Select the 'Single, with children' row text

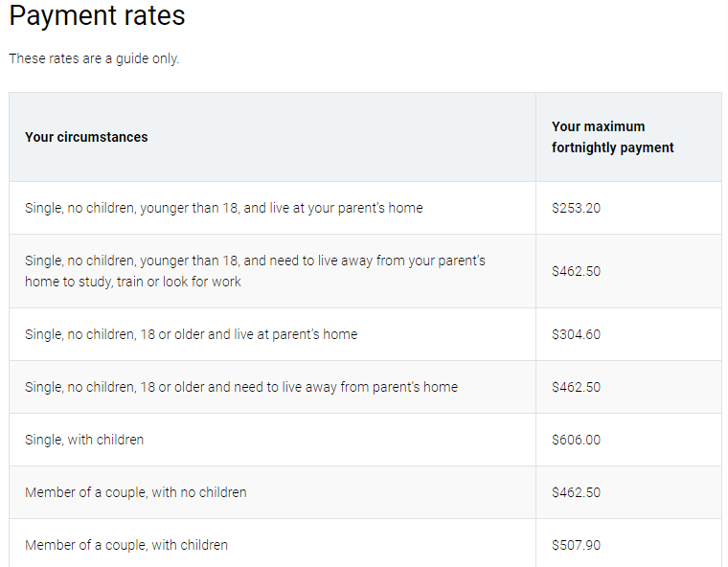pos(84,440)
